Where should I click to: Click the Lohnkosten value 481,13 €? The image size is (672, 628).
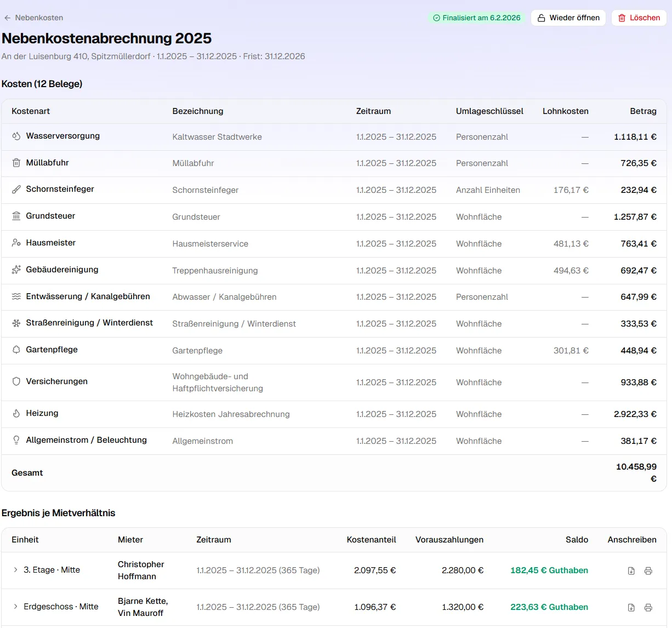pos(571,244)
